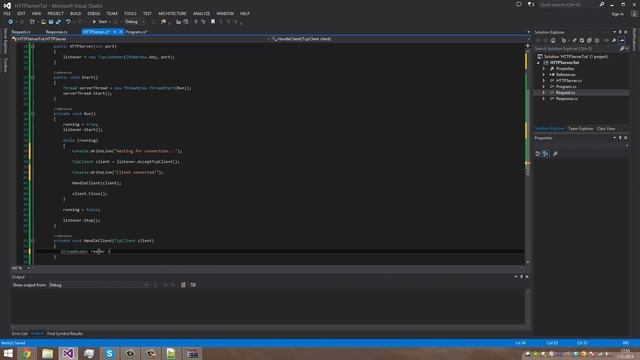Screen dimensions: 640x360
Task: Click the Open File toolbar icon
Action: 43,22
